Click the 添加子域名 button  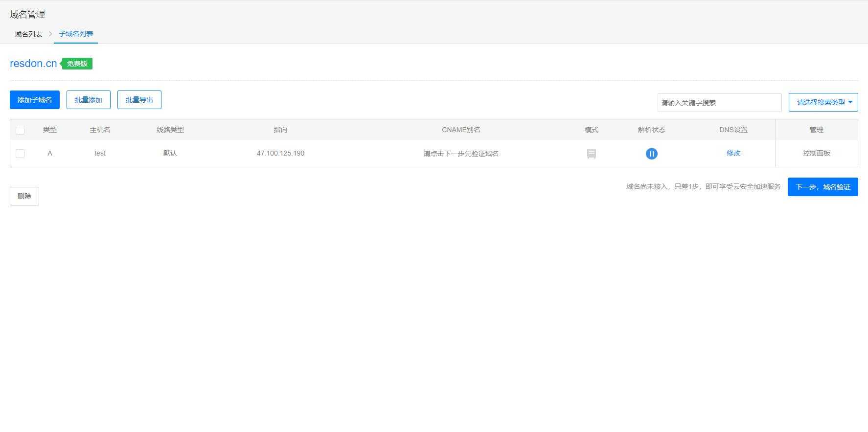coord(35,100)
